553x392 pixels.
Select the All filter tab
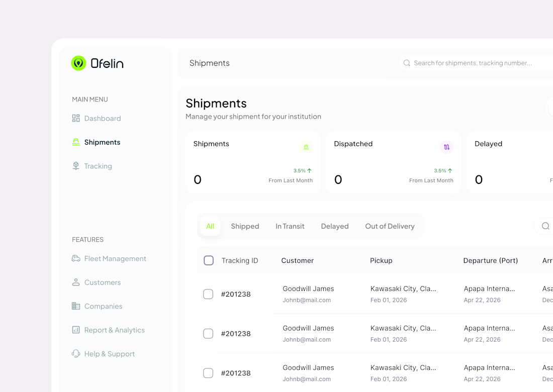(x=210, y=226)
